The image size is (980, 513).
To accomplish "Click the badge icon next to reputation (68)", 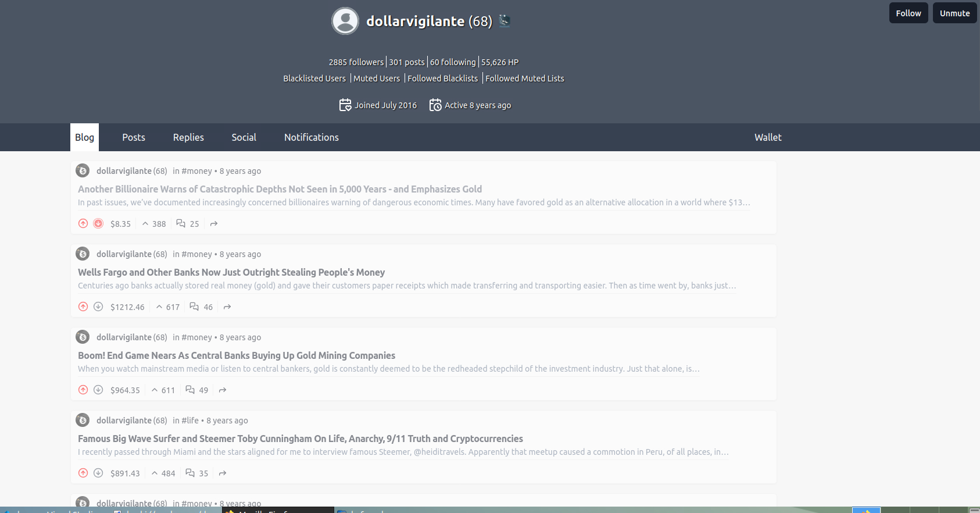I will [505, 21].
